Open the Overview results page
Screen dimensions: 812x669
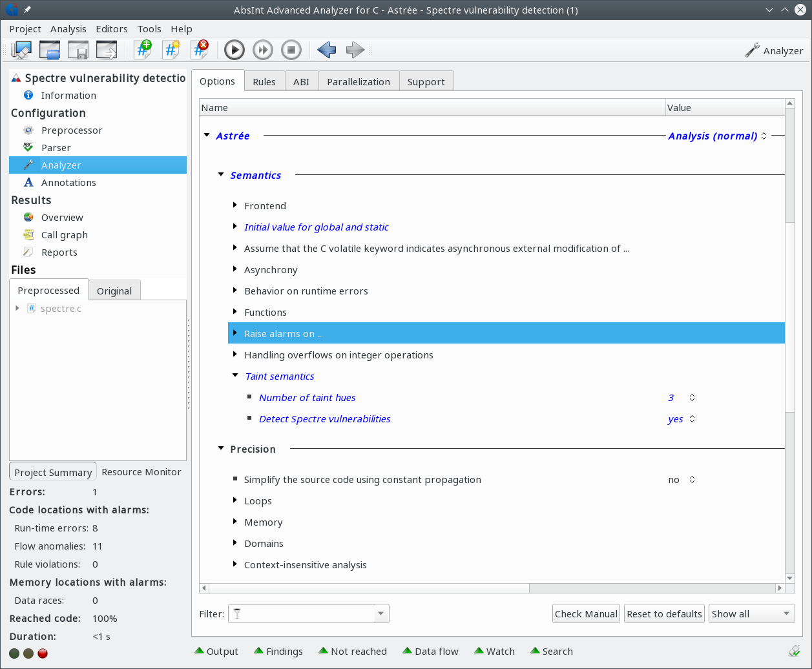(62, 218)
